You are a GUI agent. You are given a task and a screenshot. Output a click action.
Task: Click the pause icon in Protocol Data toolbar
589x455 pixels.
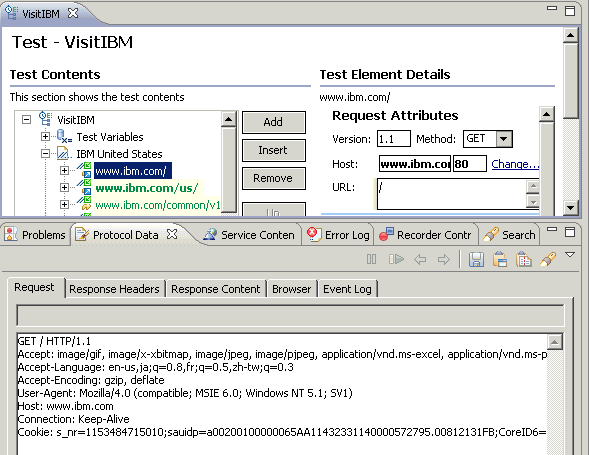click(371, 259)
